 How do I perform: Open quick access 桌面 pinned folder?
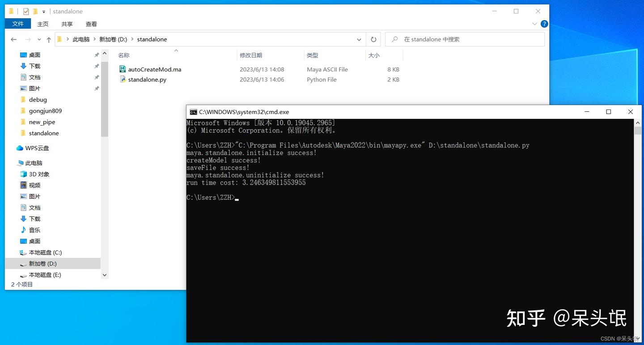point(34,55)
